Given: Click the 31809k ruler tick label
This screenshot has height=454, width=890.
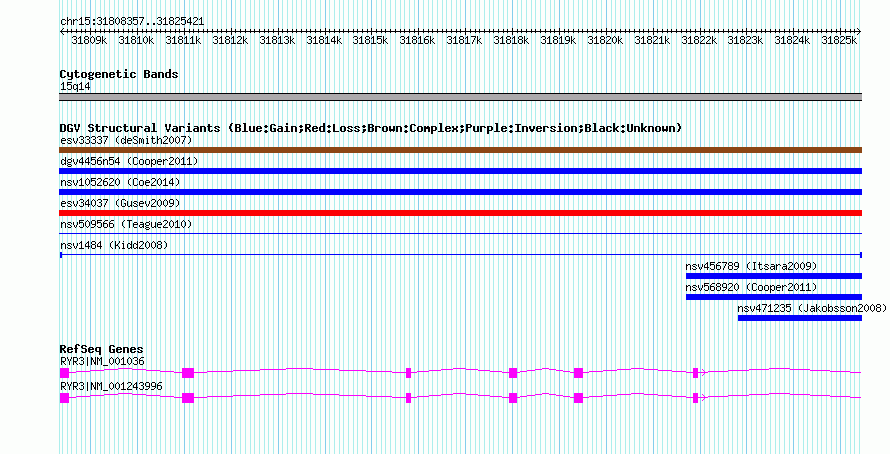Looking at the screenshot, I should (x=89, y=40).
